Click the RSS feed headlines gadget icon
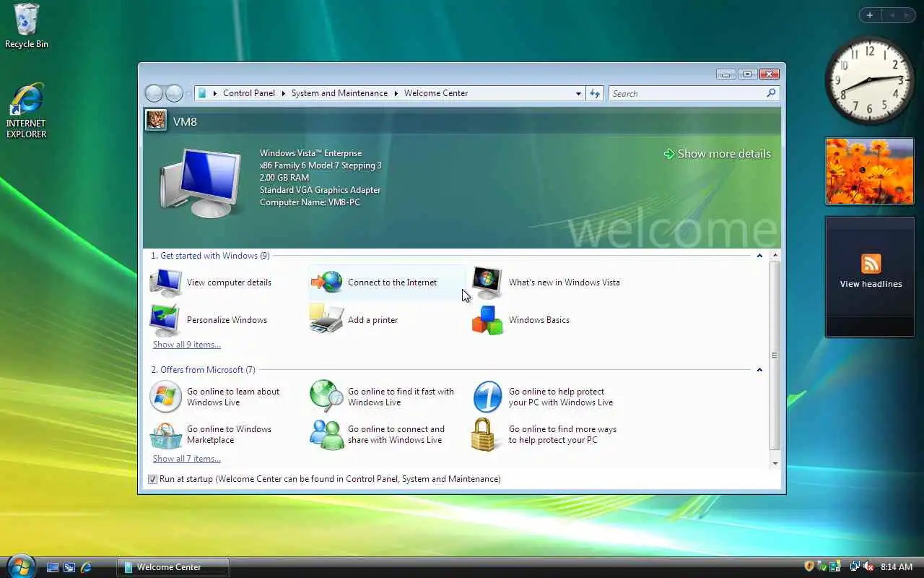 tap(871, 264)
